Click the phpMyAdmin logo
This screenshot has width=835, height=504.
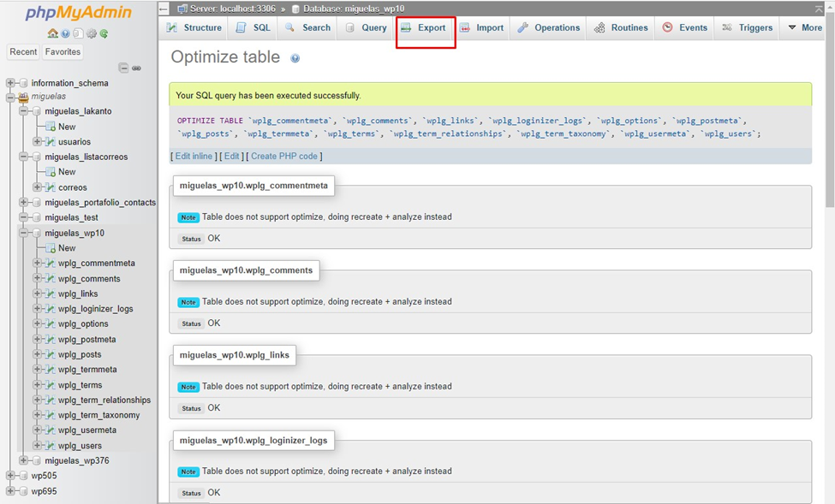[x=78, y=12]
